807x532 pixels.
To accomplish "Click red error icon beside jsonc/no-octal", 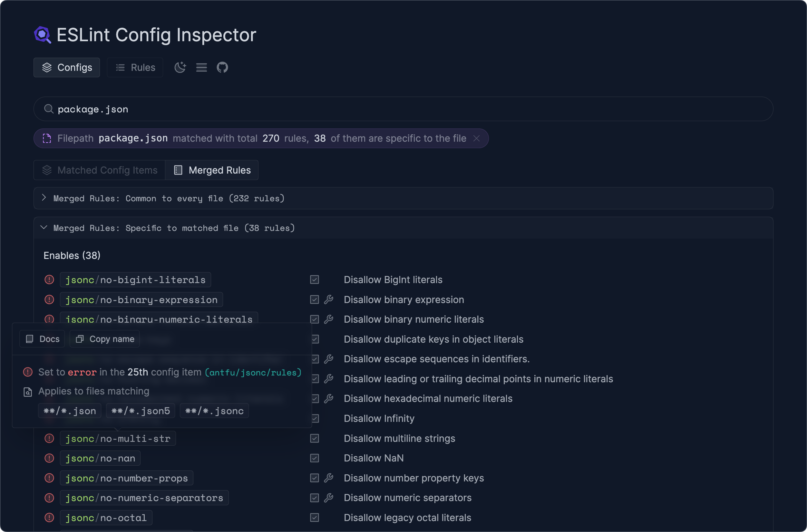I will coord(49,518).
